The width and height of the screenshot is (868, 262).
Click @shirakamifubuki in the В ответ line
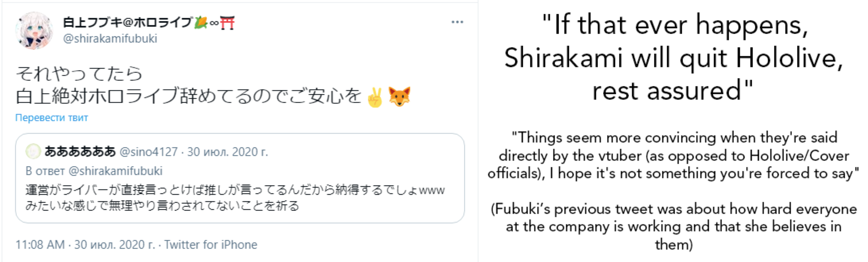(116, 171)
